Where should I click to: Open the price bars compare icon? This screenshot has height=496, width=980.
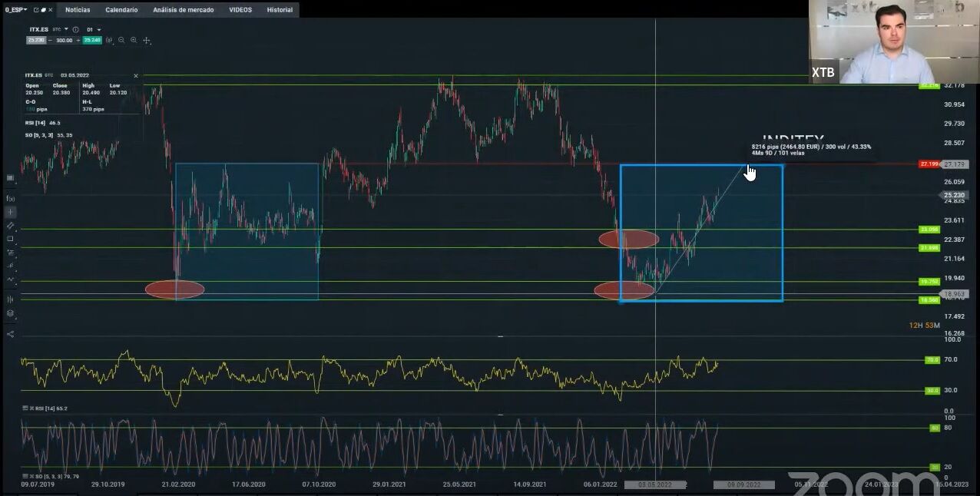[x=10, y=299]
